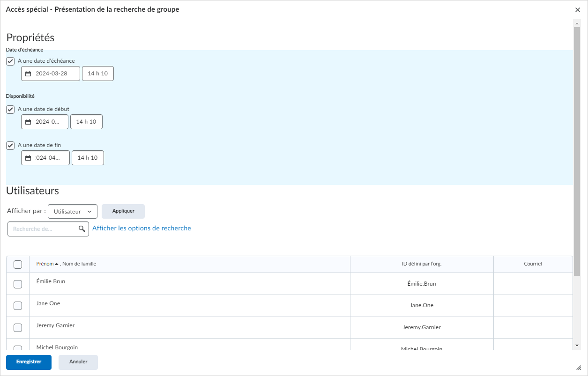Viewport: 588px width, 376px height.
Task: Click the Propriétés heading
Action: coord(30,38)
